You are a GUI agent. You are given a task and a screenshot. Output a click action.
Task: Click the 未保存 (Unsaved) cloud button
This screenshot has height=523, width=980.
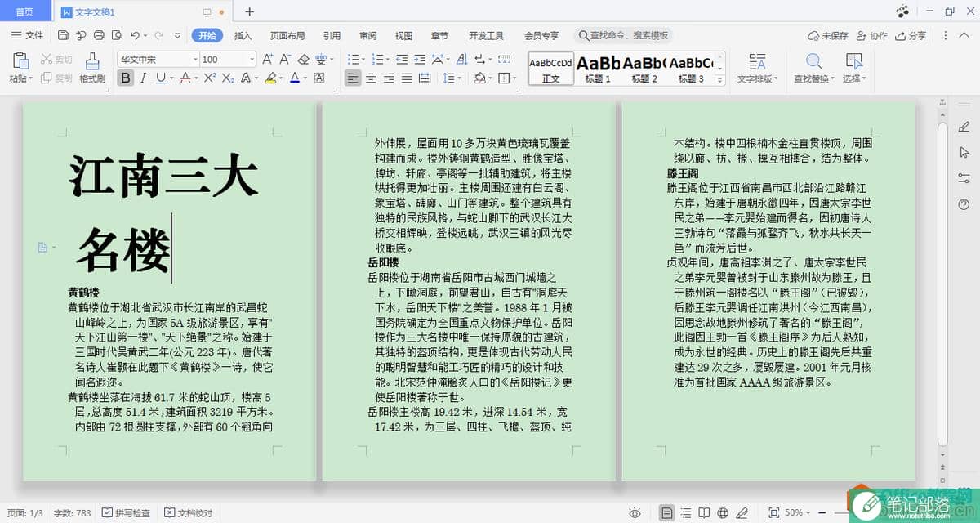[x=827, y=35]
